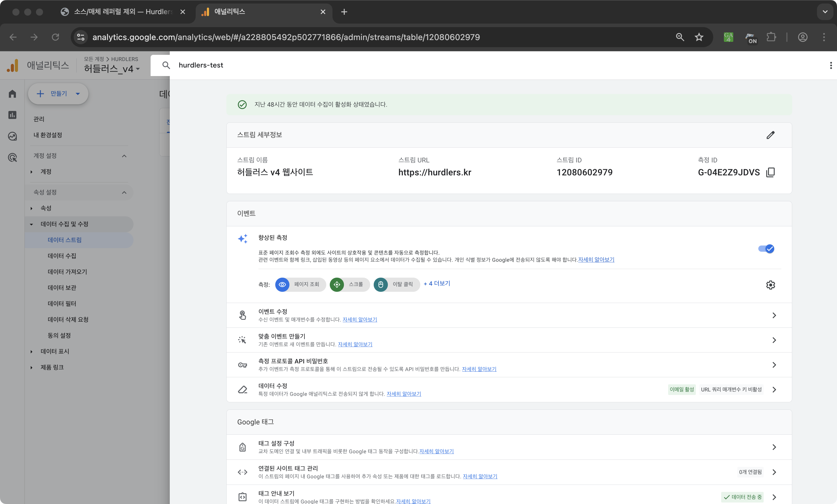
Task: Click the 관리 heading in sidebar
Action: [x=39, y=119]
